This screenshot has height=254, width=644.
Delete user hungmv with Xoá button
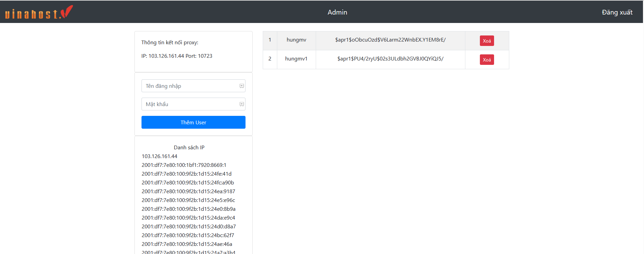487,41
